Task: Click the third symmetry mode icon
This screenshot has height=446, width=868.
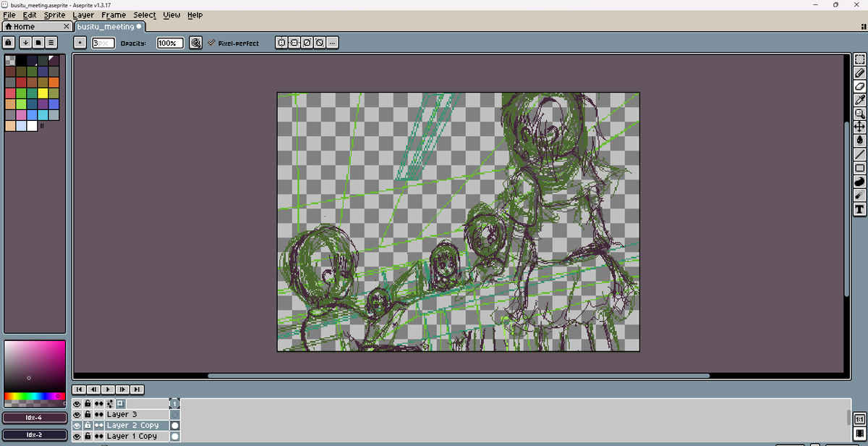Action: 307,43
